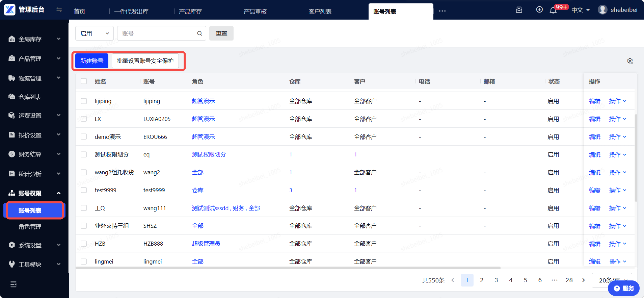The image size is (644, 298).
Task: Check the box for 业务支持三组 row
Action: (x=84, y=226)
